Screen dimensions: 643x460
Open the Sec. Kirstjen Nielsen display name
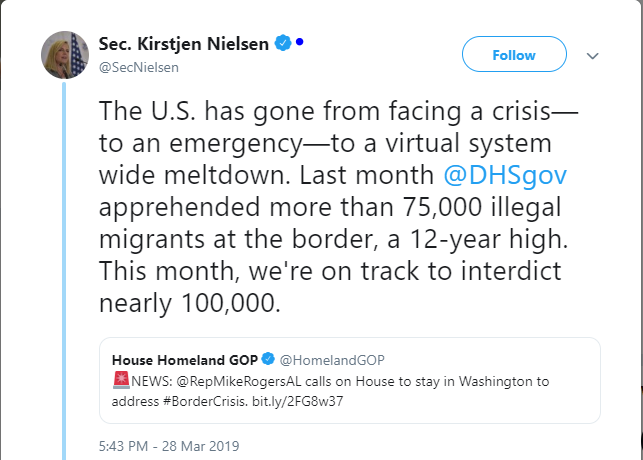click(x=184, y=44)
